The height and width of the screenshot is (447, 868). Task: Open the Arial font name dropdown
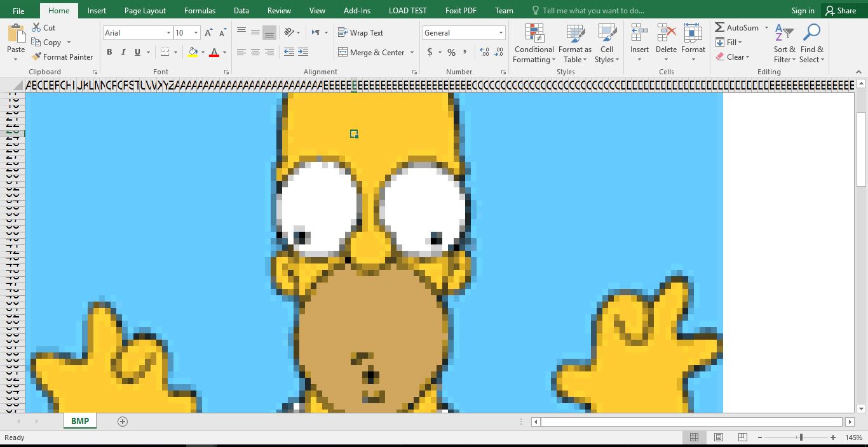click(168, 32)
